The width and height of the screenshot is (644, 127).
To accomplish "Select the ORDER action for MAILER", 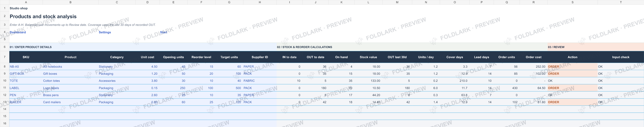I will click(573, 102).
